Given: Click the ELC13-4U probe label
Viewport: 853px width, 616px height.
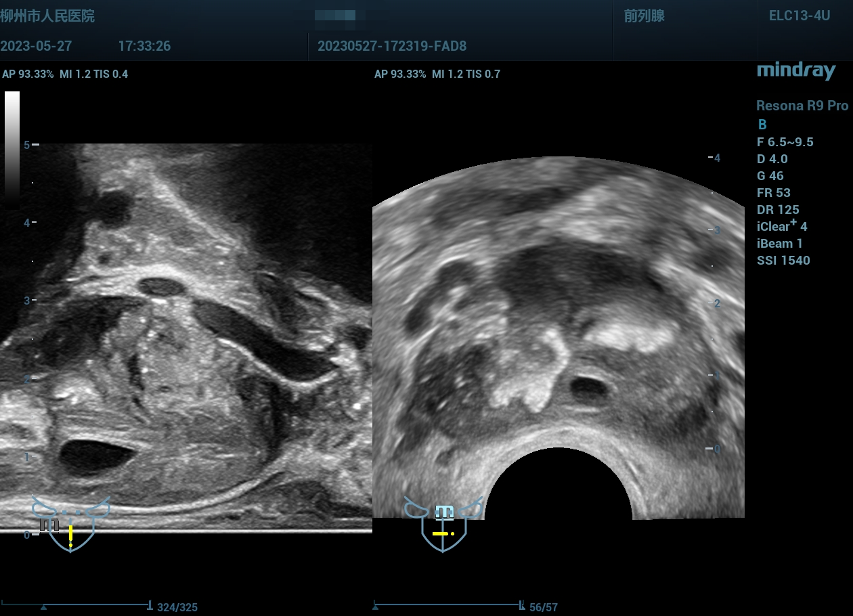Looking at the screenshot, I should click(x=799, y=16).
